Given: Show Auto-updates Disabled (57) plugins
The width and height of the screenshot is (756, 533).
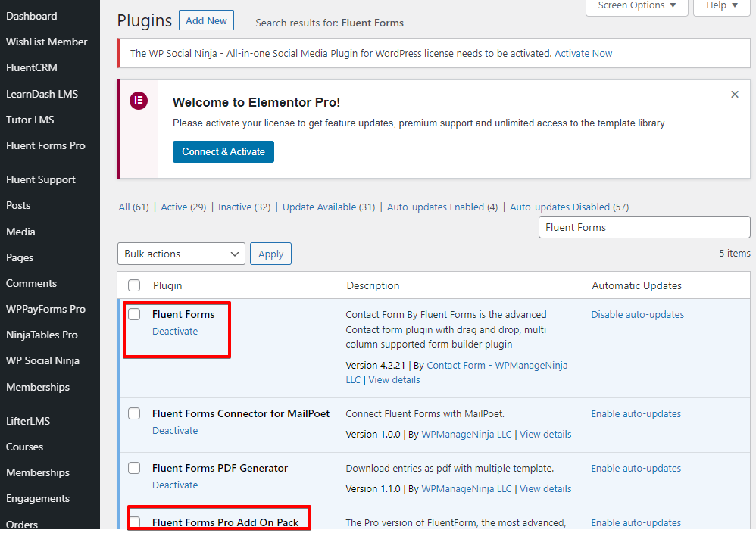Looking at the screenshot, I should coord(570,207).
